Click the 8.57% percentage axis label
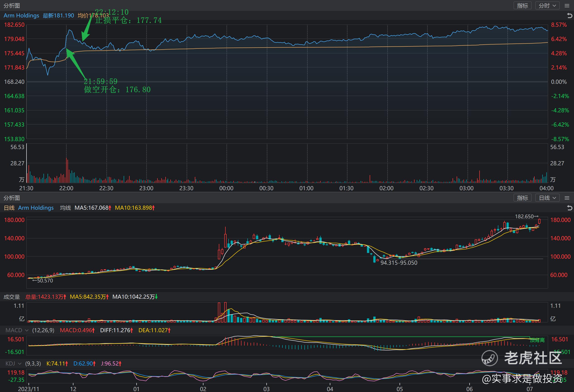574x392 pixels. (x=559, y=25)
